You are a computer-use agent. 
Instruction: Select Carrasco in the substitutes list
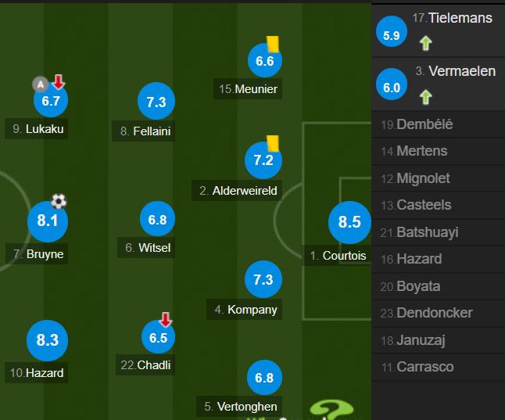(439, 367)
